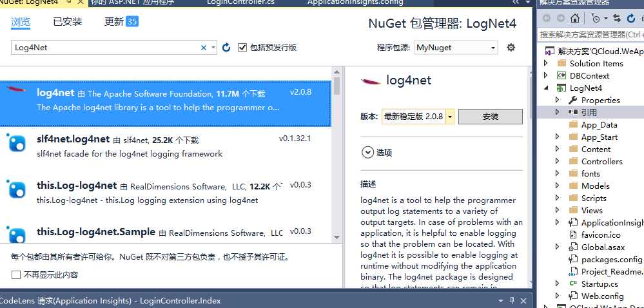Click Solution Explorer Forward arrow icon
Image resolution: width=644 pixels, height=308 pixels.
coord(561,18)
